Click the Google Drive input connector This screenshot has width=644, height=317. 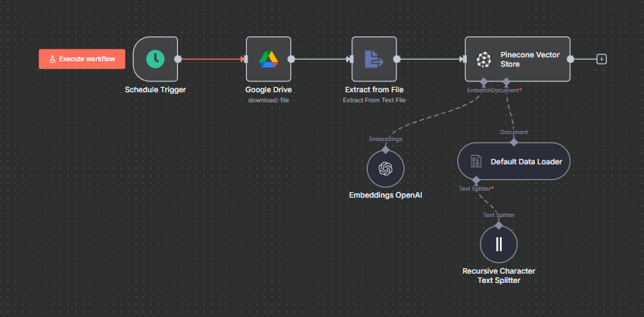[245, 59]
